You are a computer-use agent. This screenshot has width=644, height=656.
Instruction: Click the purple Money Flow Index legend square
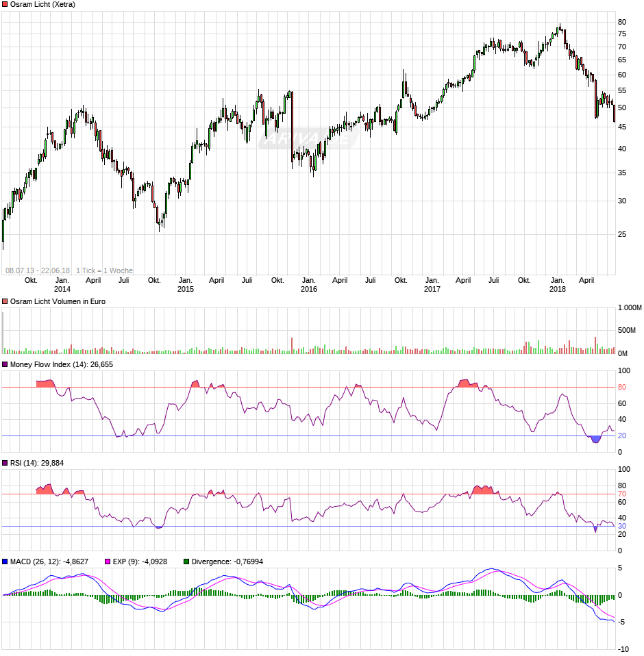pyautogui.click(x=5, y=365)
